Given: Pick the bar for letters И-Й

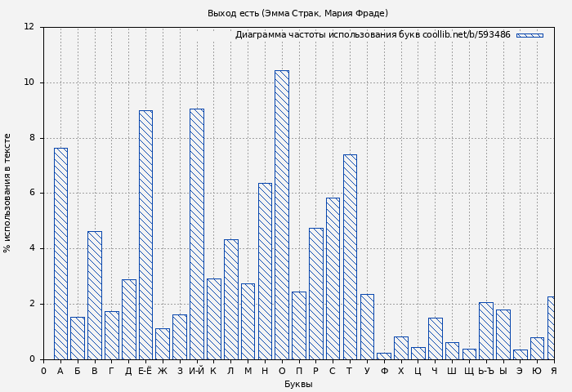Looking at the screenshot, I should pos(197,234).
